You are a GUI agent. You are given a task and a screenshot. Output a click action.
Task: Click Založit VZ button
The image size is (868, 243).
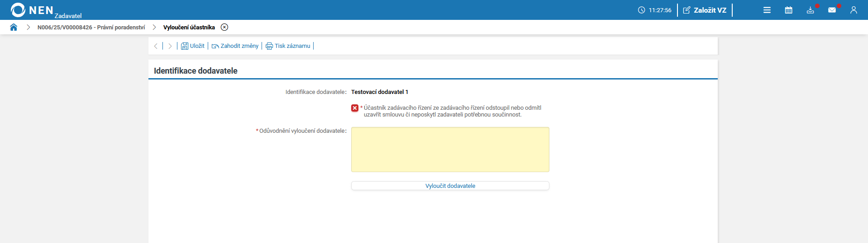pos(705,10)
